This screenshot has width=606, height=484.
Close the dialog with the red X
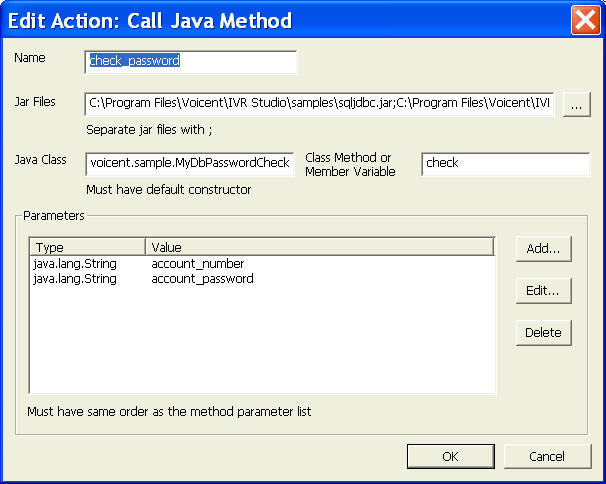[585, 20]
